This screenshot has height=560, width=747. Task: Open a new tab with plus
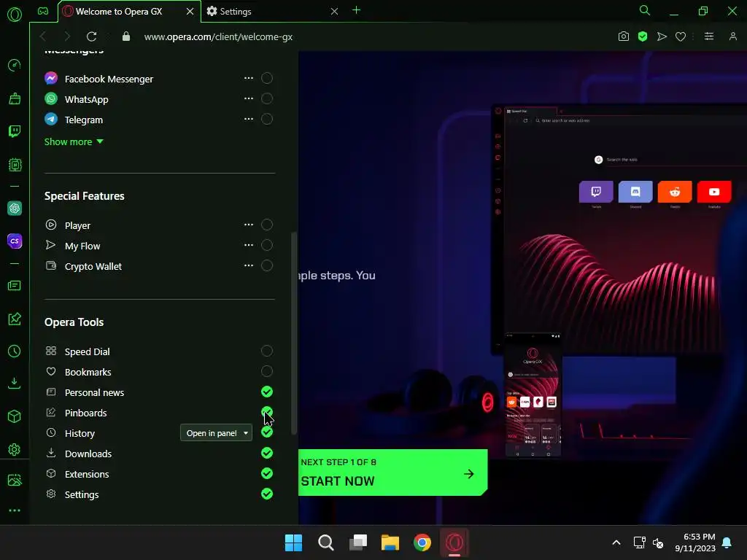click(356, 10)
